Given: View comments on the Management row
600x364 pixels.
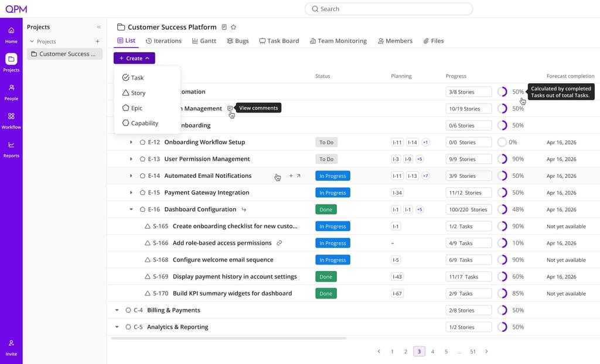Looking at the screenshot, I should click(230, 108).
